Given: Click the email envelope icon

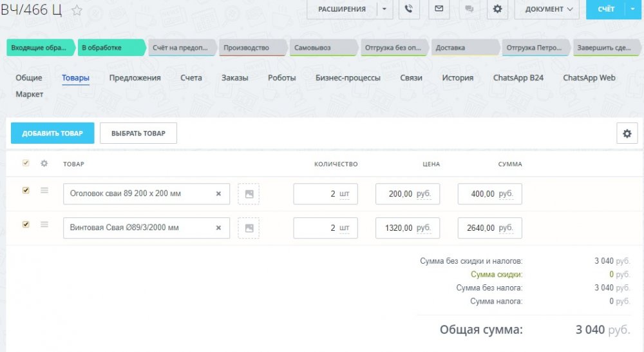Looking at the screenshot, I should 439,9.
